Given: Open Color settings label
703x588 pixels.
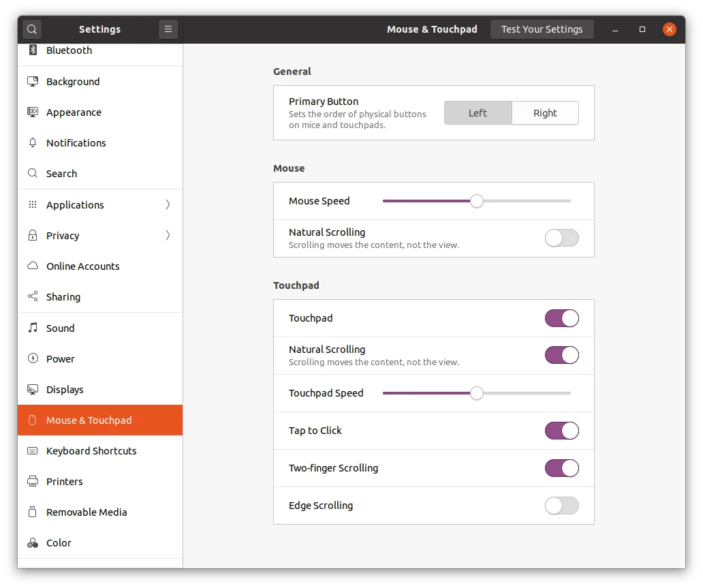Looking at the screenshot, I should coord(59,543).
